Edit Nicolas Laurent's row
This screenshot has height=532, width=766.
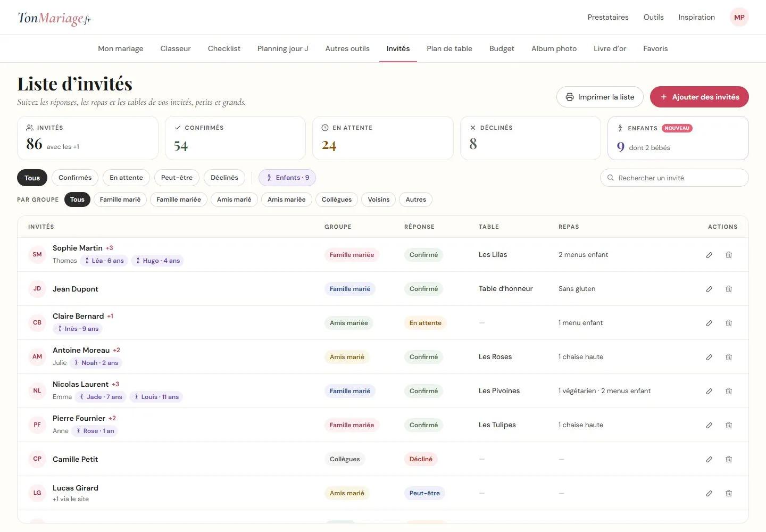pos(709,391)
